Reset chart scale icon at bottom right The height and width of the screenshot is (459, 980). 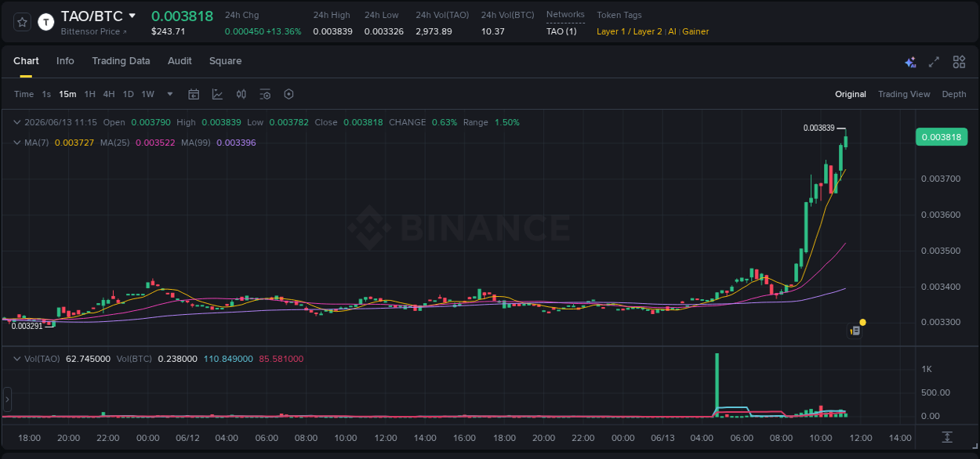(947, 436)
